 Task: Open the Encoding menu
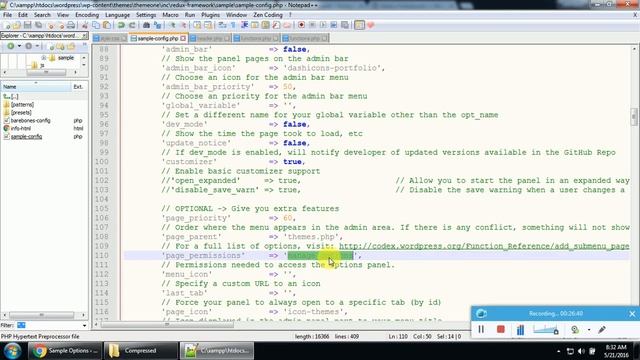pos(87,15)
